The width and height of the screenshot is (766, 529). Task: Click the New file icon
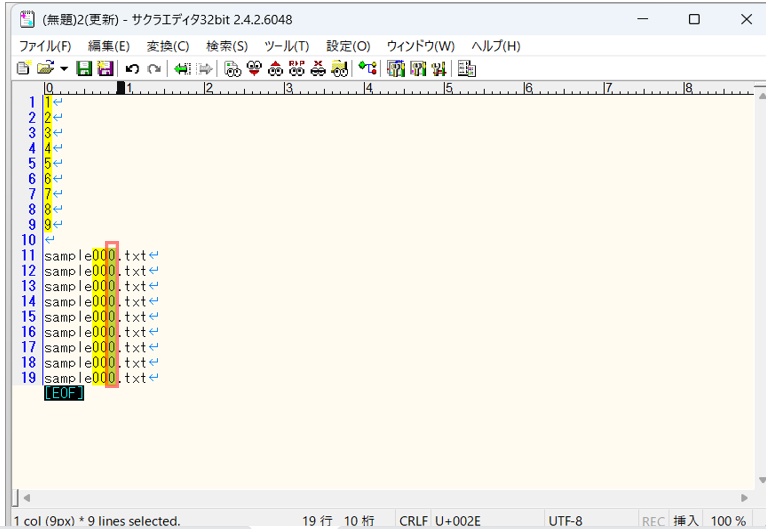click(x=24, y=68)
